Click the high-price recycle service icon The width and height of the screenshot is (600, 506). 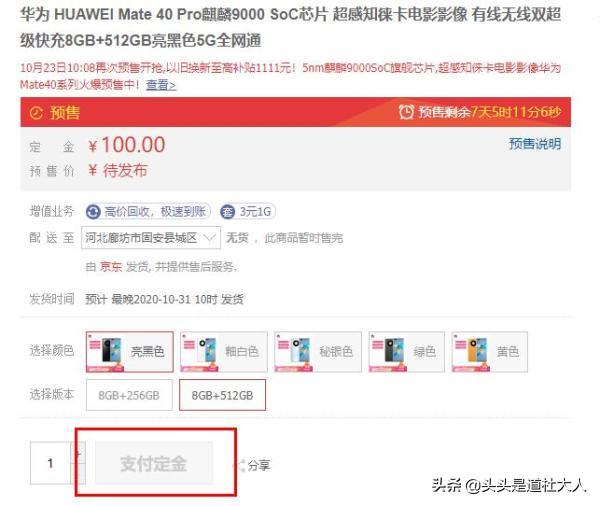click(x=93, y=212)
